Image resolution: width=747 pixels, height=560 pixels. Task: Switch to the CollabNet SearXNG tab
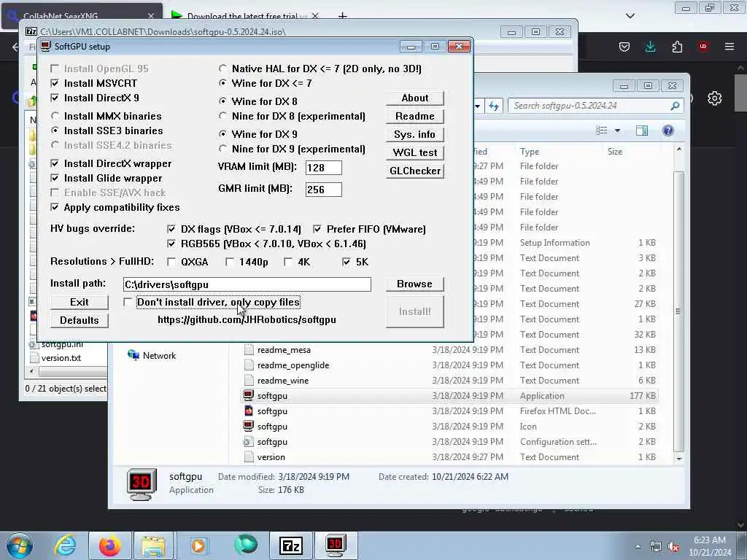(x=81, y=15)
